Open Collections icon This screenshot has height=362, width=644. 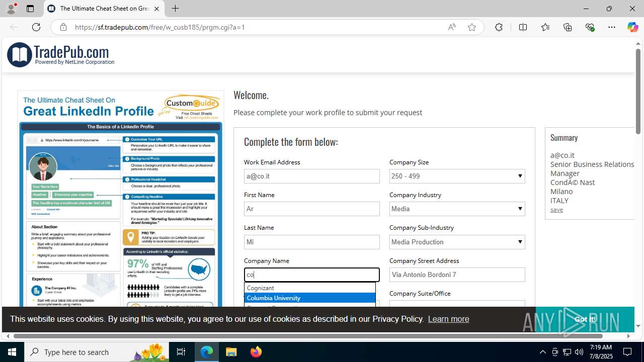pos(568,27)
